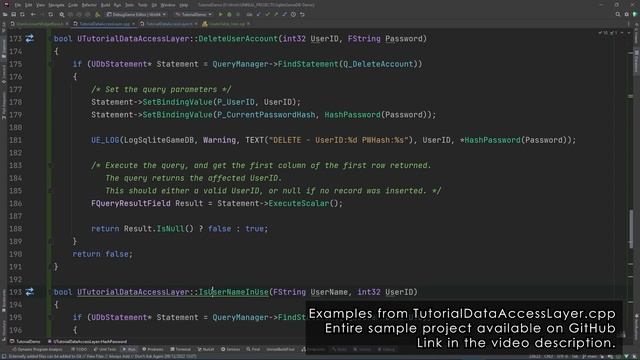
Task: Click the gutter navigation icon on line 193
Action: coord(29,292)
